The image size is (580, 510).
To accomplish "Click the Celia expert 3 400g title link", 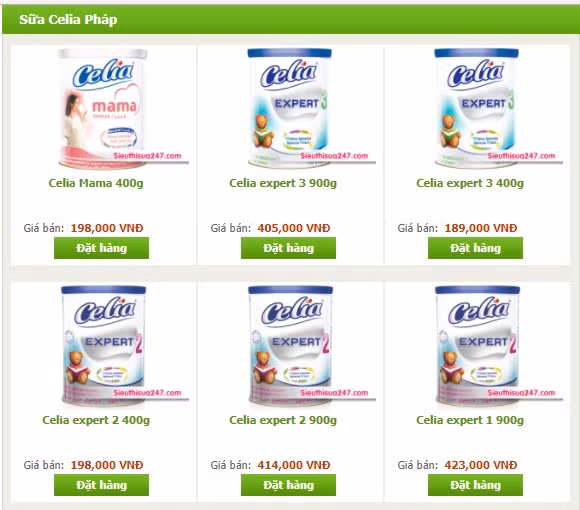I will (x=470, y=183).
